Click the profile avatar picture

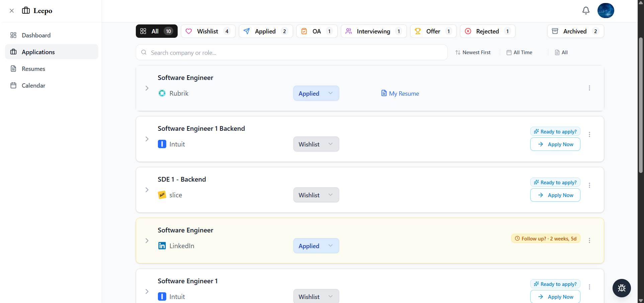click(x=606, y=10)
